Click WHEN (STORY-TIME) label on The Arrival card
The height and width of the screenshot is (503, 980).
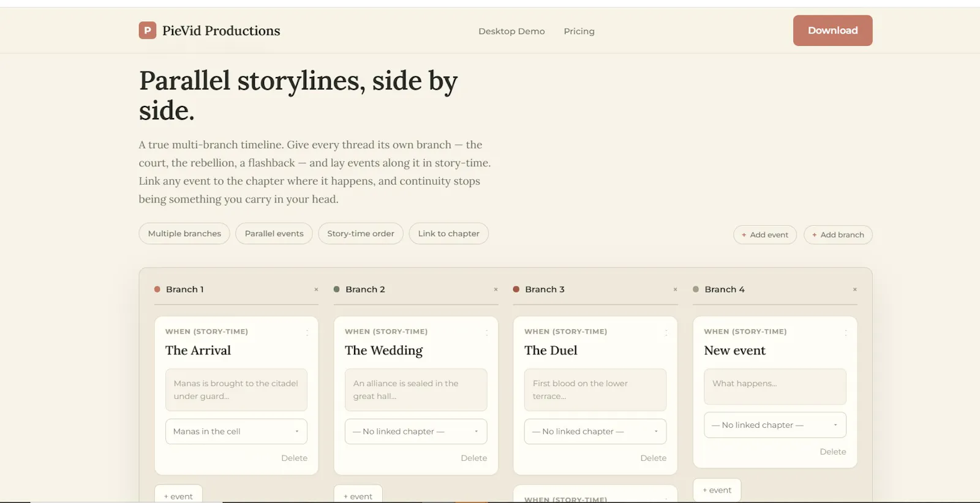[206, 332]
